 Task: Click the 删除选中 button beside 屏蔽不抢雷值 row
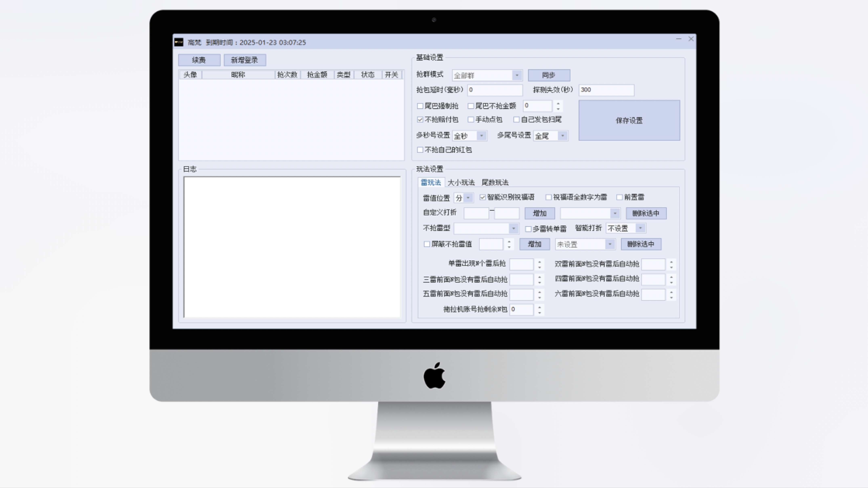641,244
